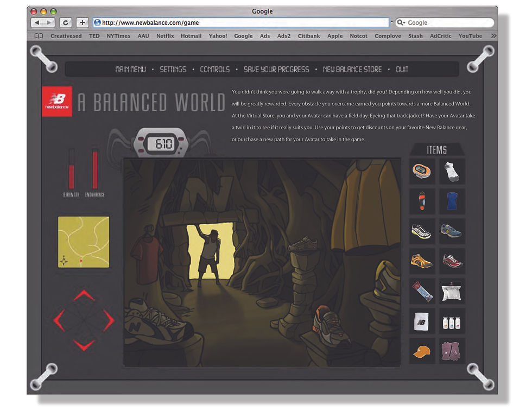Viewport: 532px width, 411px height.
Task: Select the blue running shoe item
Action: point(452,231)
